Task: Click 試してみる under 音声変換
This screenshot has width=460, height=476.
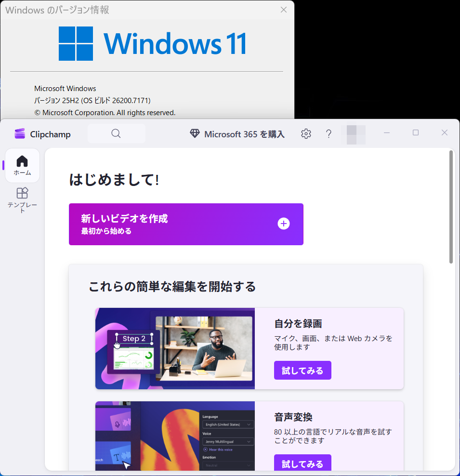Action: point(302,463)
